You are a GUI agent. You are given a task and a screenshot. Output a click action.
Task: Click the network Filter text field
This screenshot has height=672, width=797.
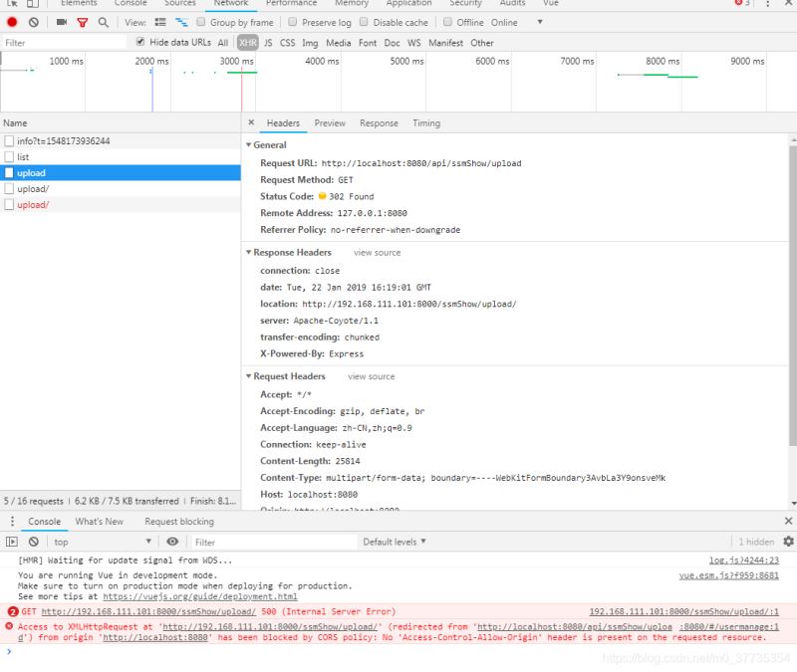(x=64, y=43)
